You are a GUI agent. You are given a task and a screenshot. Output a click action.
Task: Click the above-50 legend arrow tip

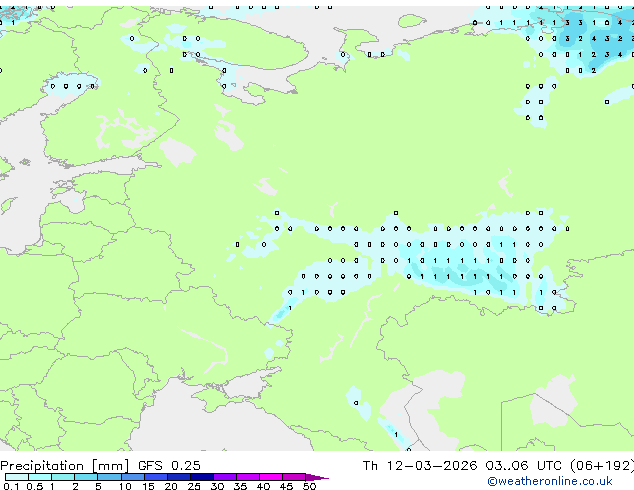pos(317,478)
